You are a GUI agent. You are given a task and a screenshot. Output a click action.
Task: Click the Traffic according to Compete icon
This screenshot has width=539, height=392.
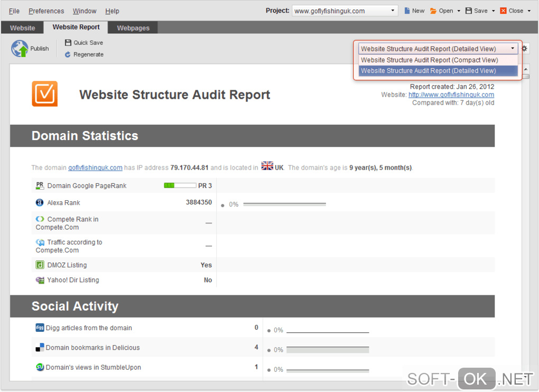[x=40, y=242]
